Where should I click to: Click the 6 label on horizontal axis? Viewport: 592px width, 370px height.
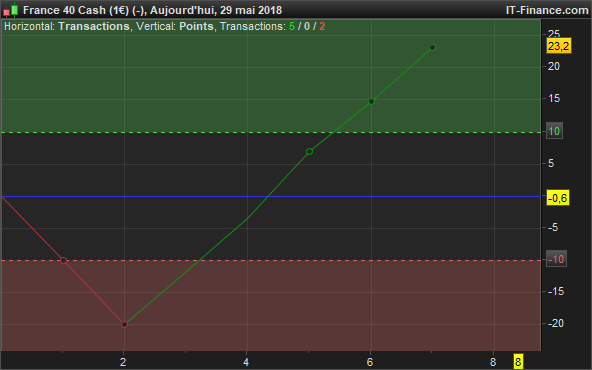[370, 362]
